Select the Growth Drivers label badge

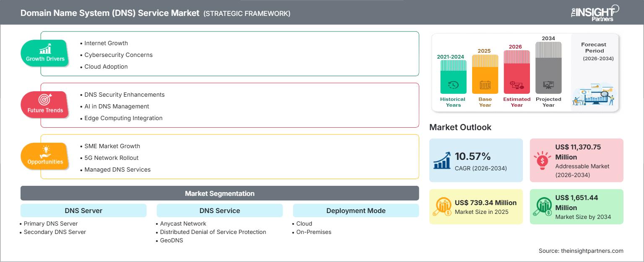[x=45, y=53]
